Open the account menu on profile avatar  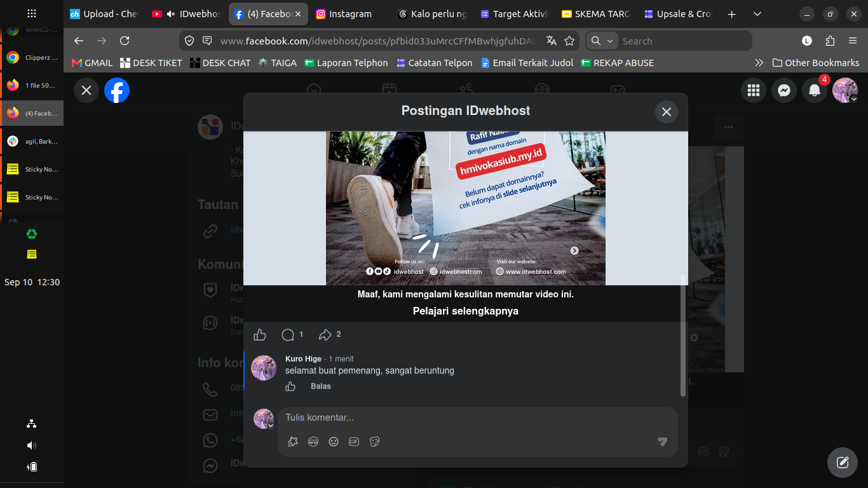tap(845, 90)
